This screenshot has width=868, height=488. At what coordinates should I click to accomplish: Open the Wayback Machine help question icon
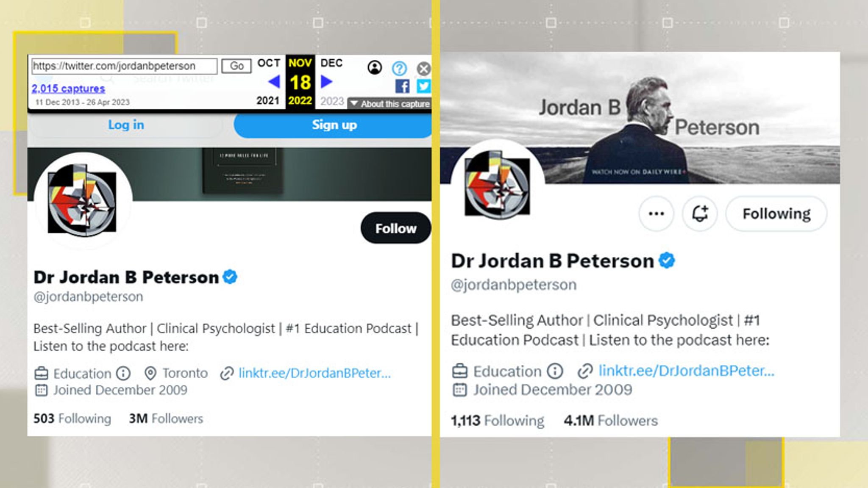[x=399, y=68]
